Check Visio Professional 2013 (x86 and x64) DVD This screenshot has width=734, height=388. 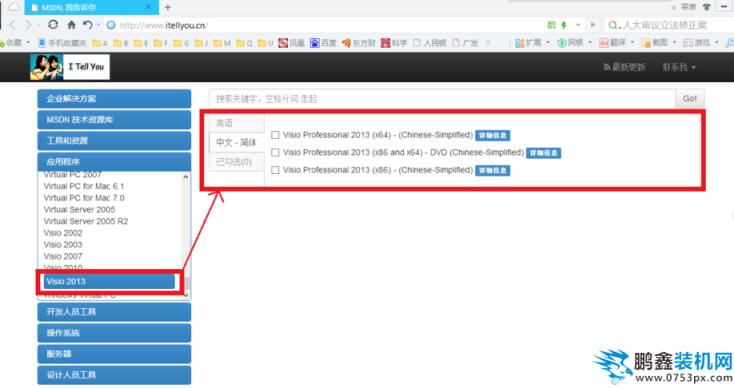tap(275, 153)
